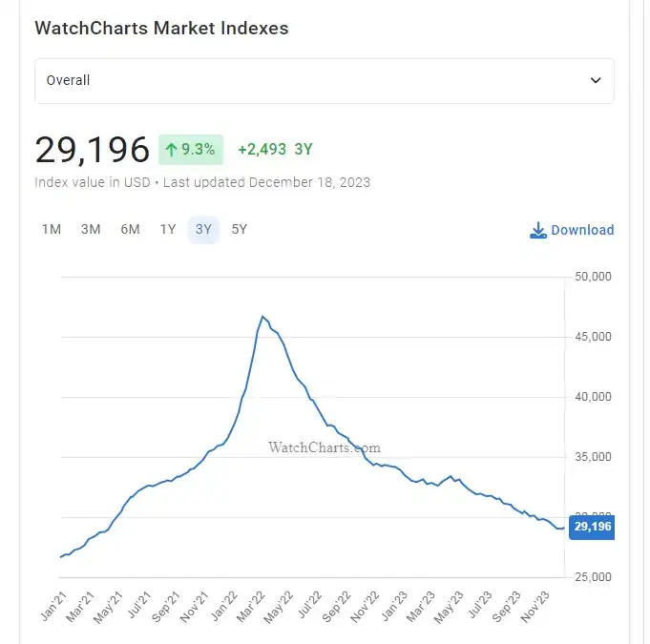Click the +2,493 3Y change text
The width and height of the screenshot is (650, 644).
(x=275, y=150)
